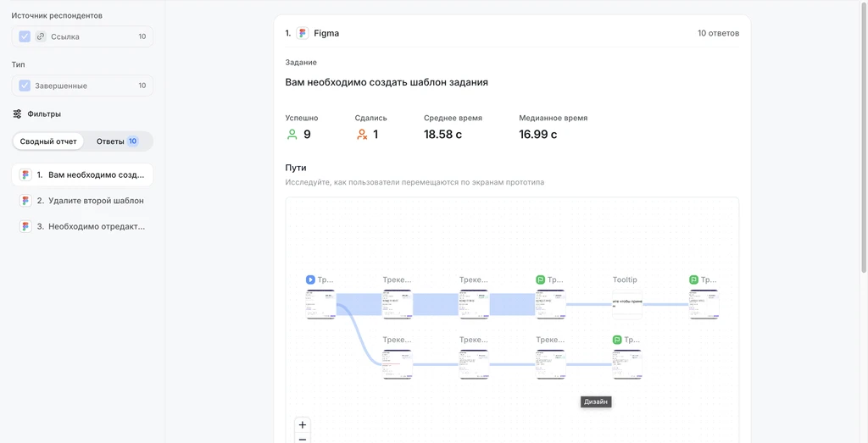Open top-row fourth goal screen thumbnail
The height and width of the screenshot is (443, 868).
coord(551,304)
